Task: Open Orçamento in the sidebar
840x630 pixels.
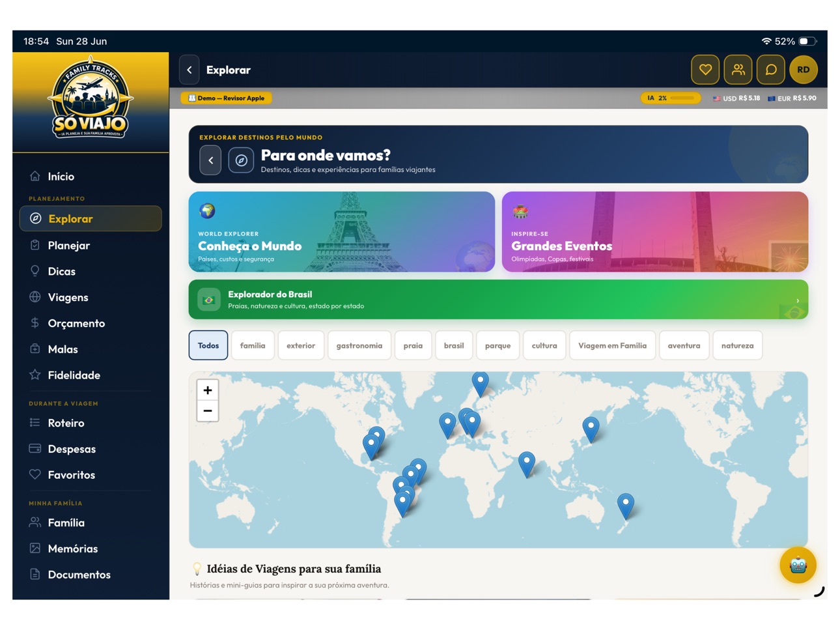Action: click(x=91, y=324)
